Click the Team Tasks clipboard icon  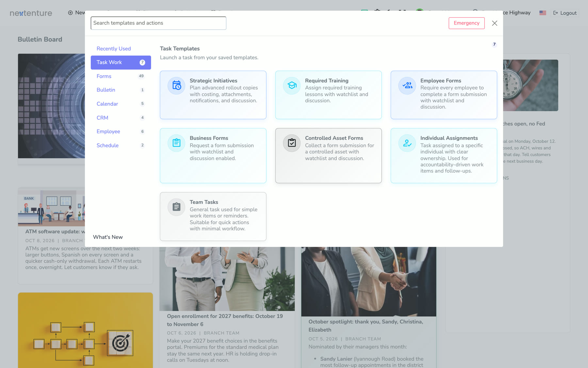(176, 207)
